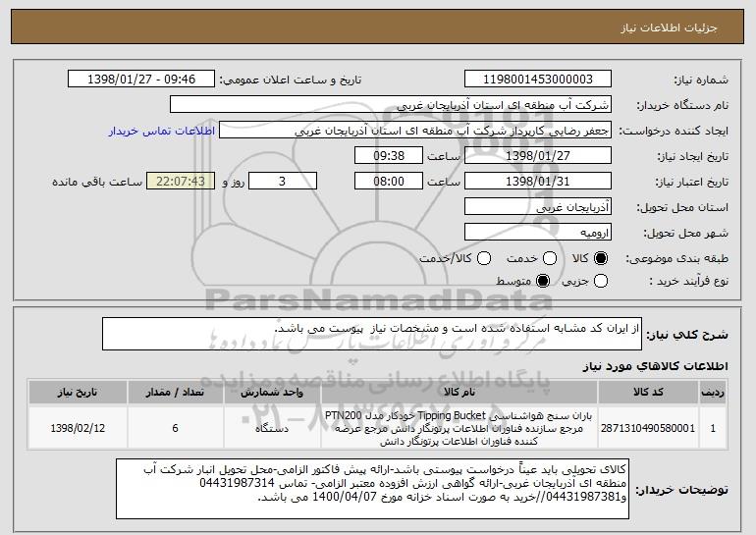Click the need date cell 1398/02/12

[x=78, y=428]
